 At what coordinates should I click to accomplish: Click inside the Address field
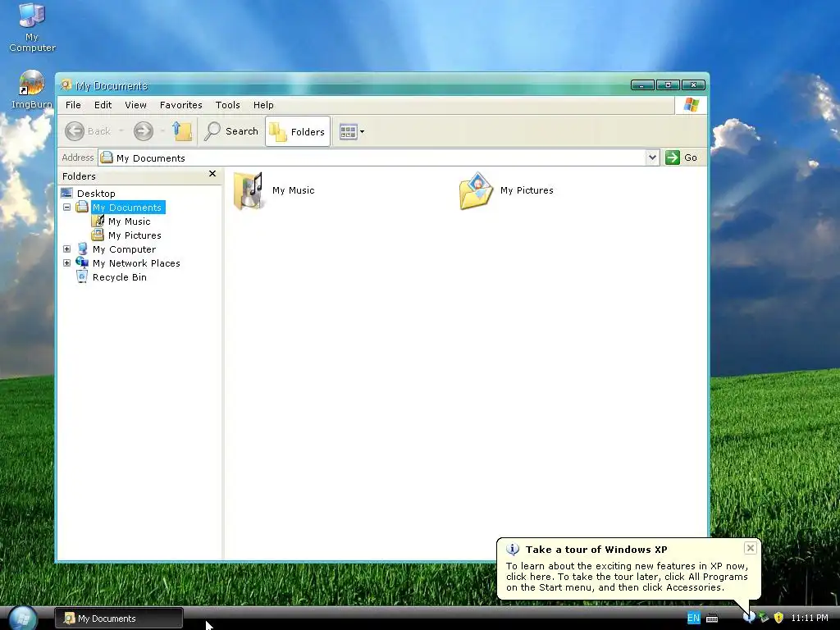[x=372, y=157]
